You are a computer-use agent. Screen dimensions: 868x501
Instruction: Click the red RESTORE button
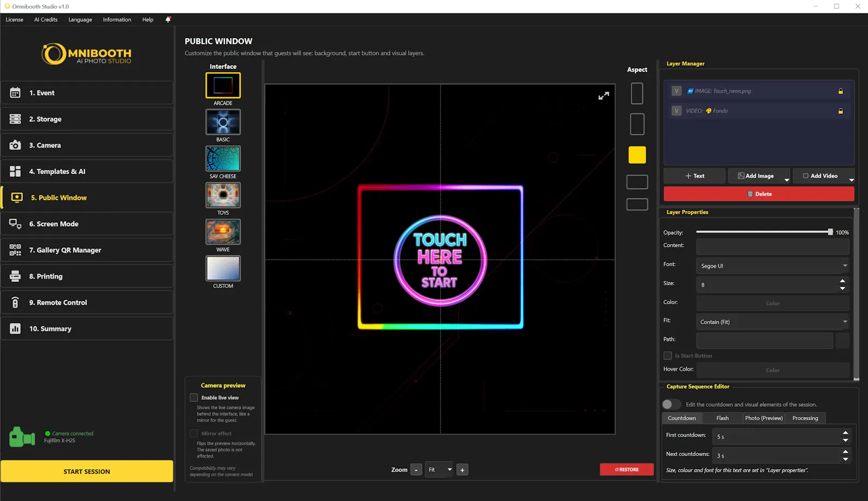(627, 470)
